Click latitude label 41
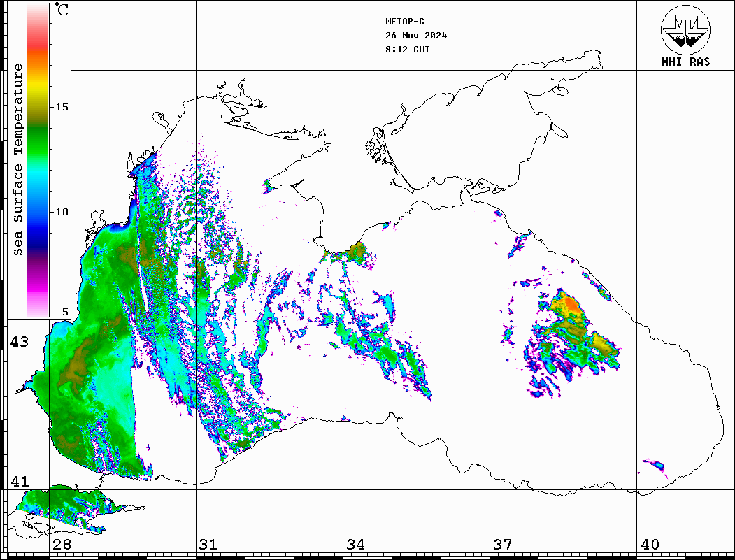Image resolution: width=735 pixels, height=560 pixels. [19, 481]
